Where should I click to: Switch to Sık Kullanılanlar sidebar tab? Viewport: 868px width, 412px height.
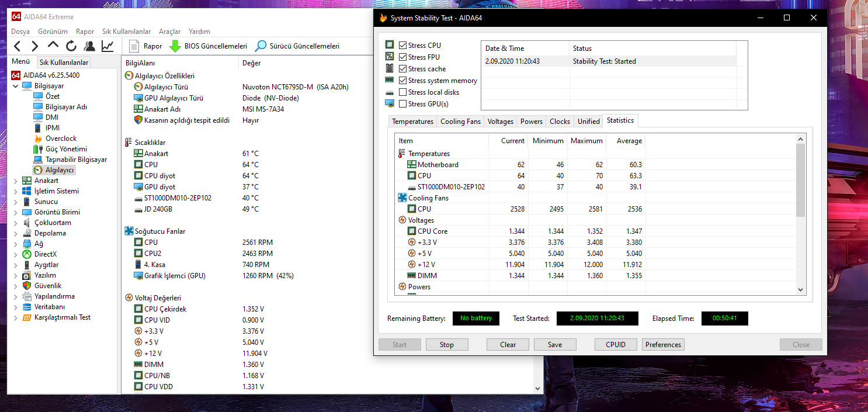(64, 63)
